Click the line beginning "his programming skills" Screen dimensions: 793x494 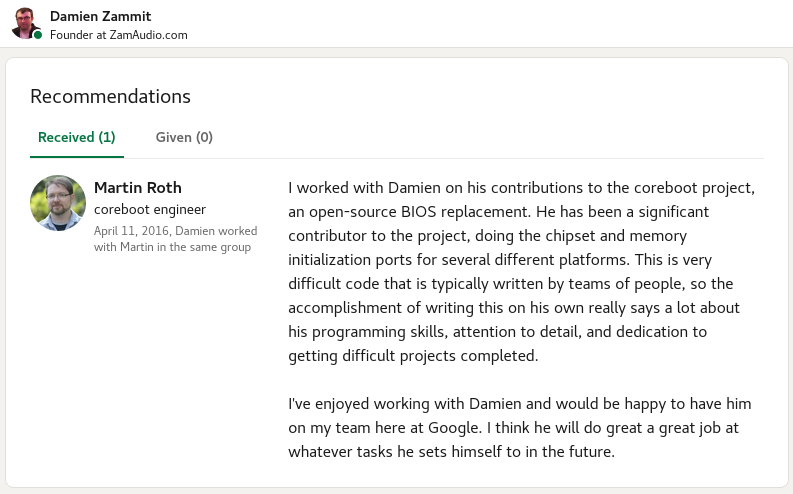point(498,332)
